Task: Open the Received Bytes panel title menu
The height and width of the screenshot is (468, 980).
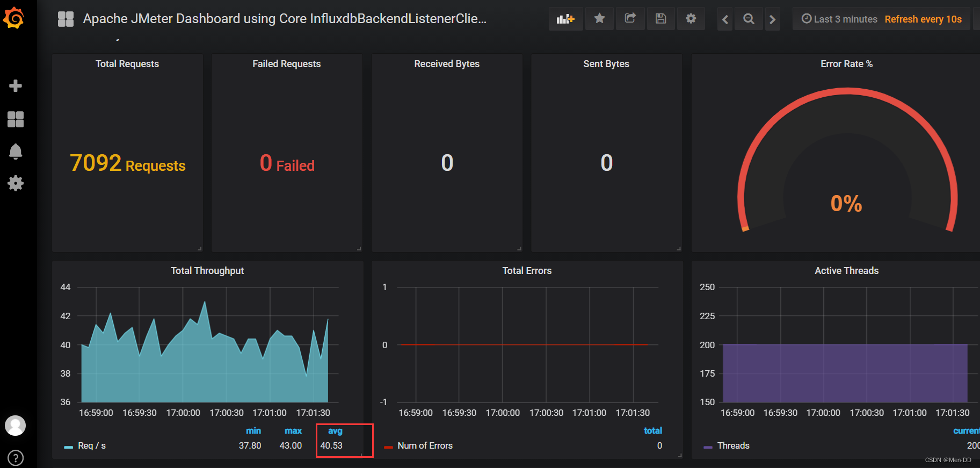Action: [447, 64]
